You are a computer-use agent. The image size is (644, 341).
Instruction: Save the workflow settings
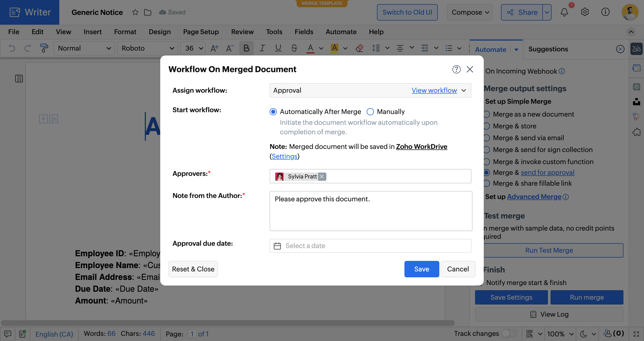(x=422, y=269)
